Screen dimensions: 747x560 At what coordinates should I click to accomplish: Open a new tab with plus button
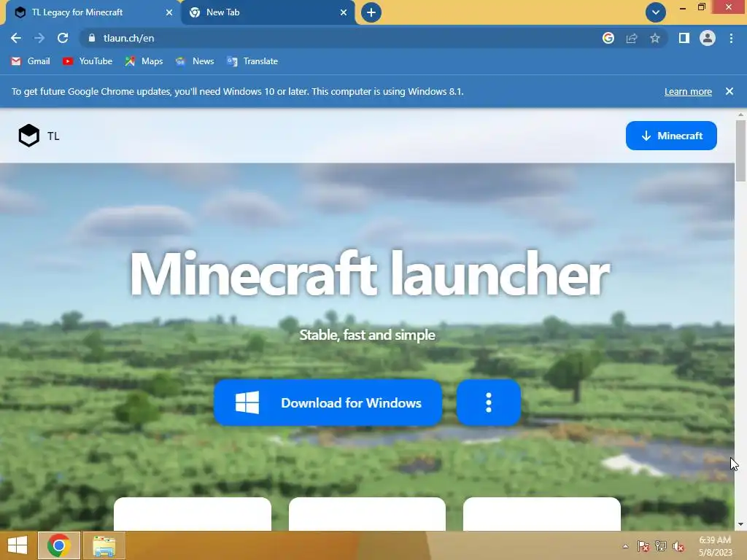click(371, 12)
